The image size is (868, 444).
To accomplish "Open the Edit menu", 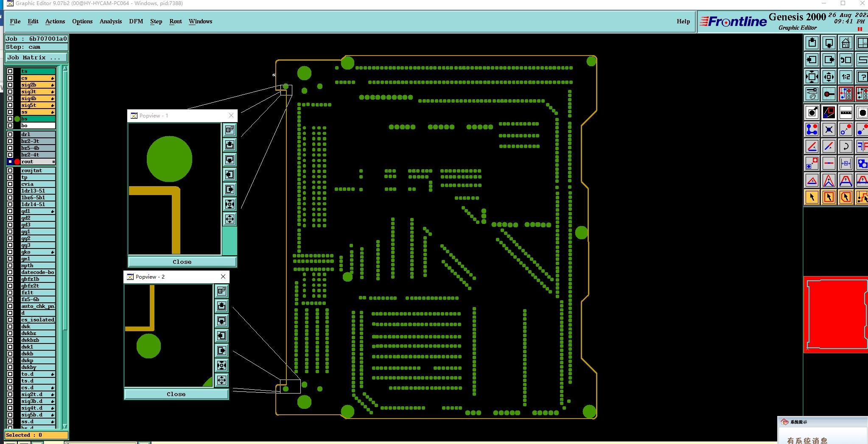I will (x=33, y=21).
